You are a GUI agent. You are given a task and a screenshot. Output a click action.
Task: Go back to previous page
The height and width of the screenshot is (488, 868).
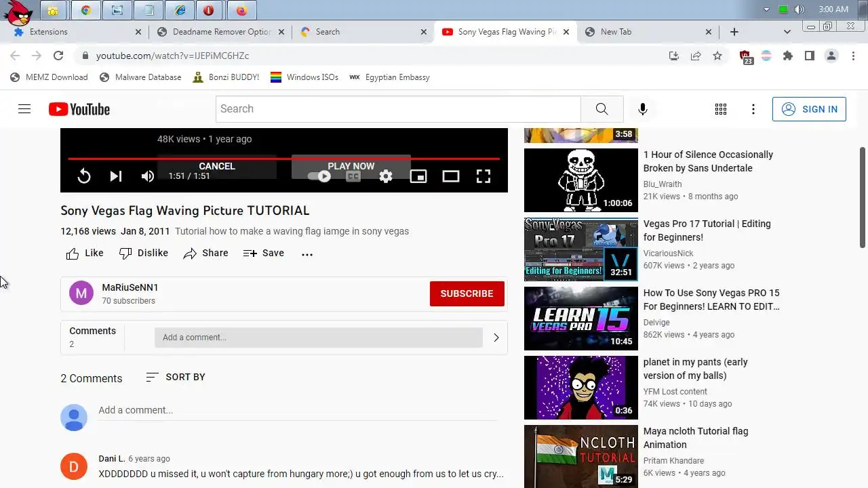[x=15, y=56]
